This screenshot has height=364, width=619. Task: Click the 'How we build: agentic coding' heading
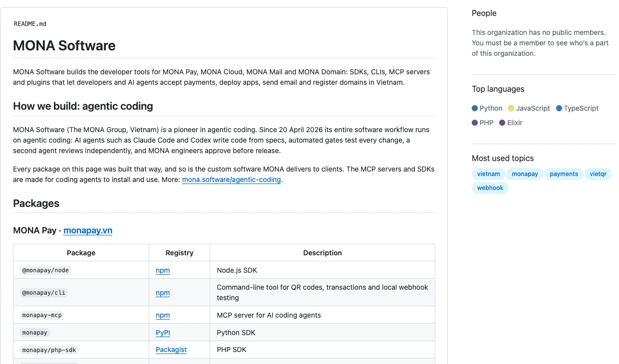pyautogui.click(x=83, y=106)
